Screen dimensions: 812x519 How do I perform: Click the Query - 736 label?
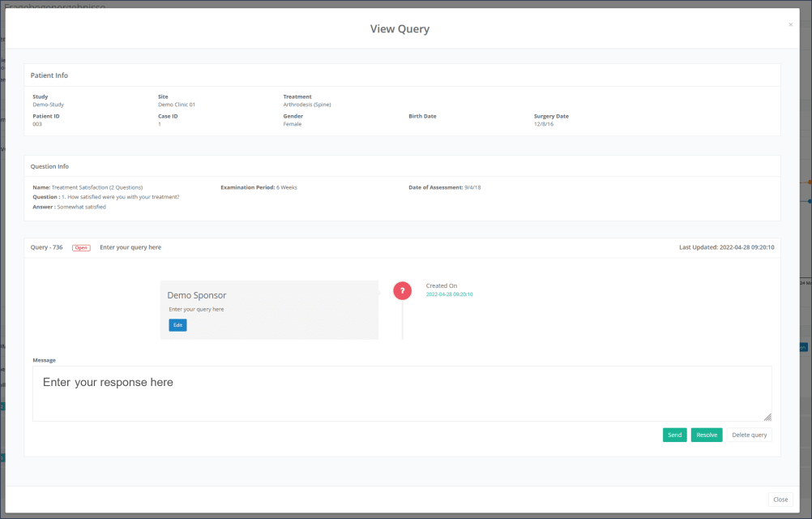48,247
